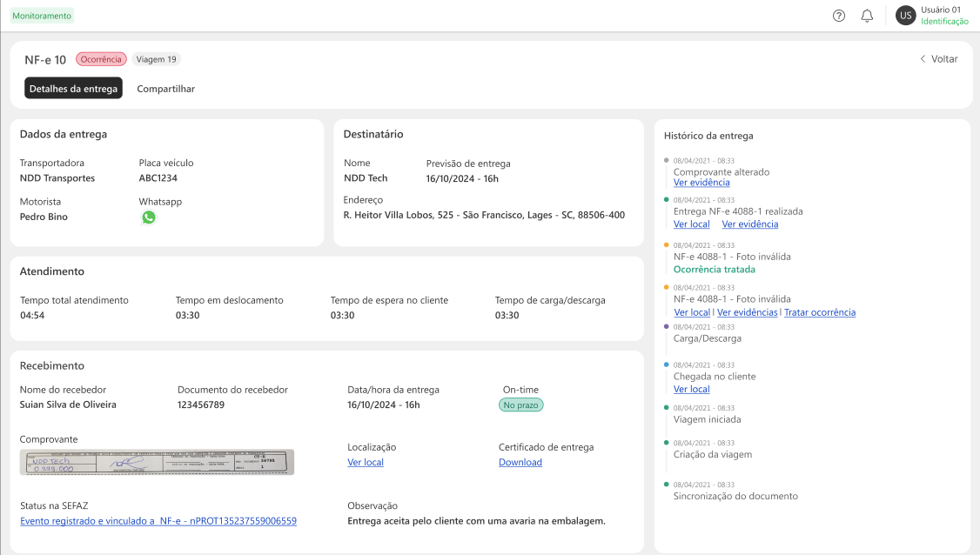
Task: Click the US user avatar
Action: tap(906, 16)
